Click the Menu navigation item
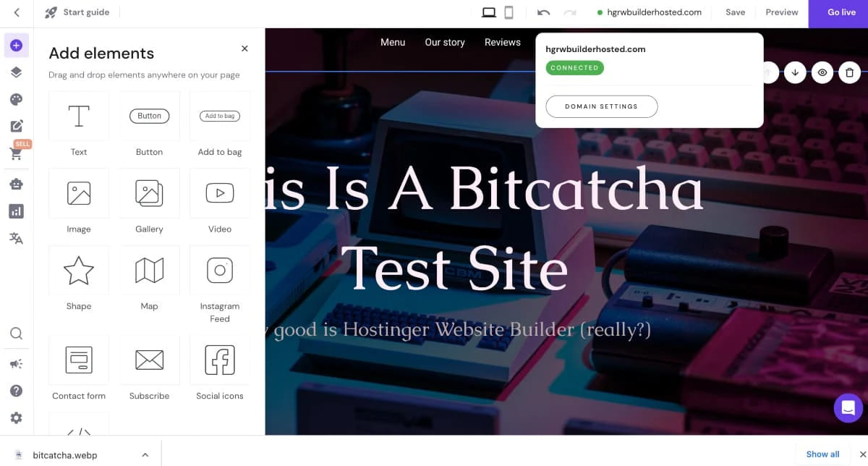Image resolution: width=868 pixels, height=466 pixels. tap(393, 42)
